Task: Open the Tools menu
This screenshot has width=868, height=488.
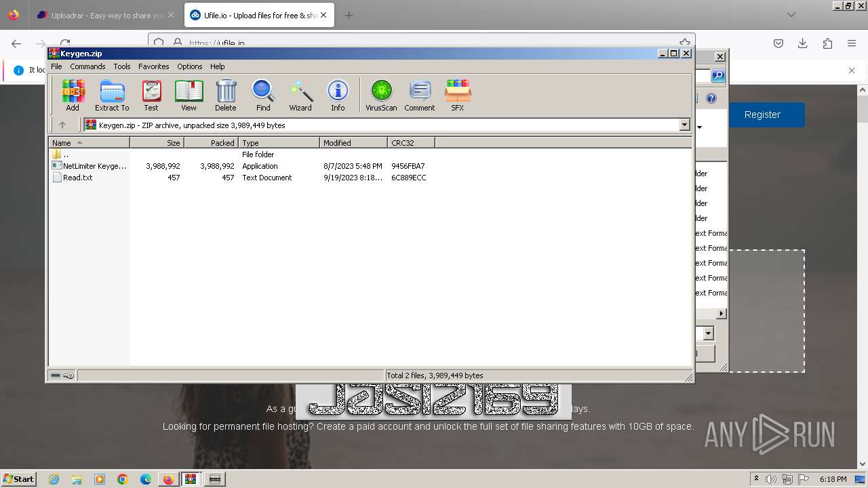Action: click(x=122, y=66)
